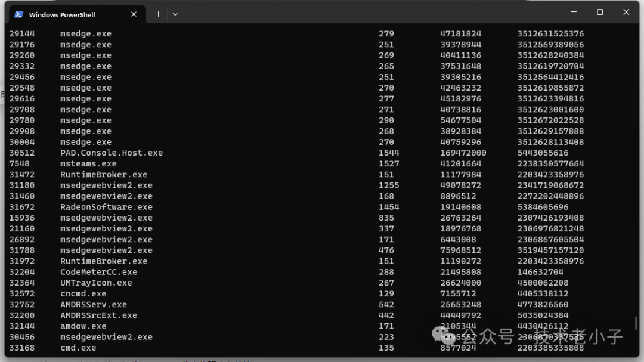Click the PAD.Console.Host.exe process name
Screen dimensions: 644x362
111,153
